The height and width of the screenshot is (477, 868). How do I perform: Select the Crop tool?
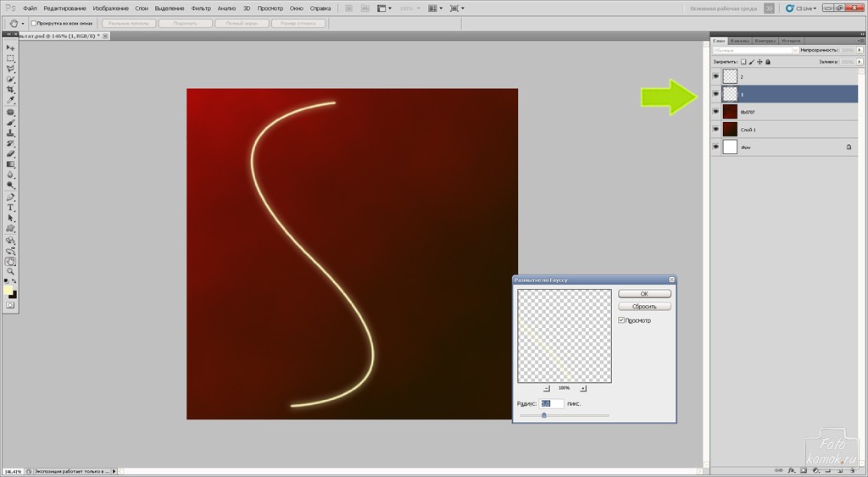pos(11,90)
